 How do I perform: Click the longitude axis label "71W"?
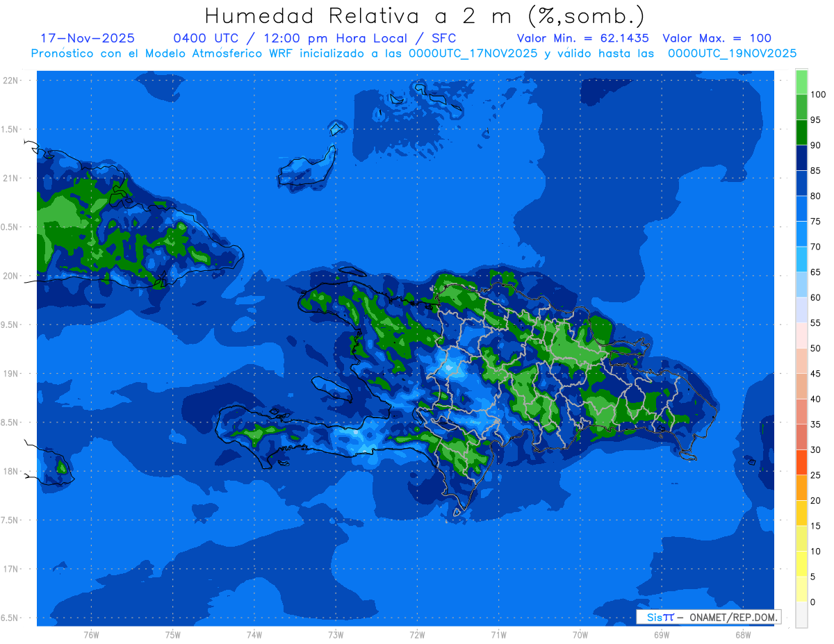[x=498, y=634]
